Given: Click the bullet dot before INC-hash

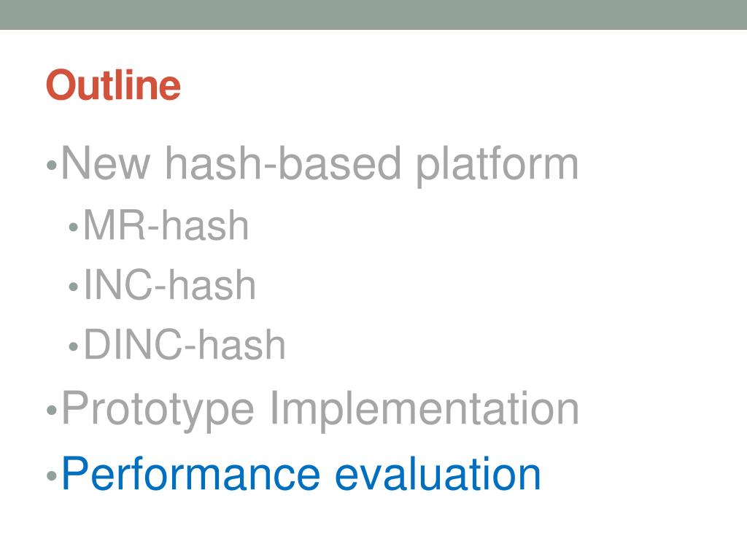Looking at the screenshot, I should (x=74, y=287).
